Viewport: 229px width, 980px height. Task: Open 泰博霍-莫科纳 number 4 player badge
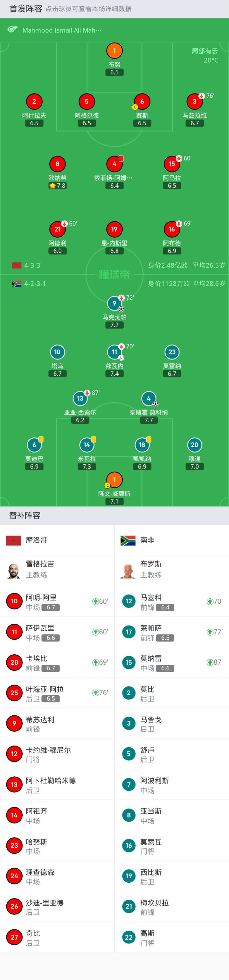click(x=148, y=398)
